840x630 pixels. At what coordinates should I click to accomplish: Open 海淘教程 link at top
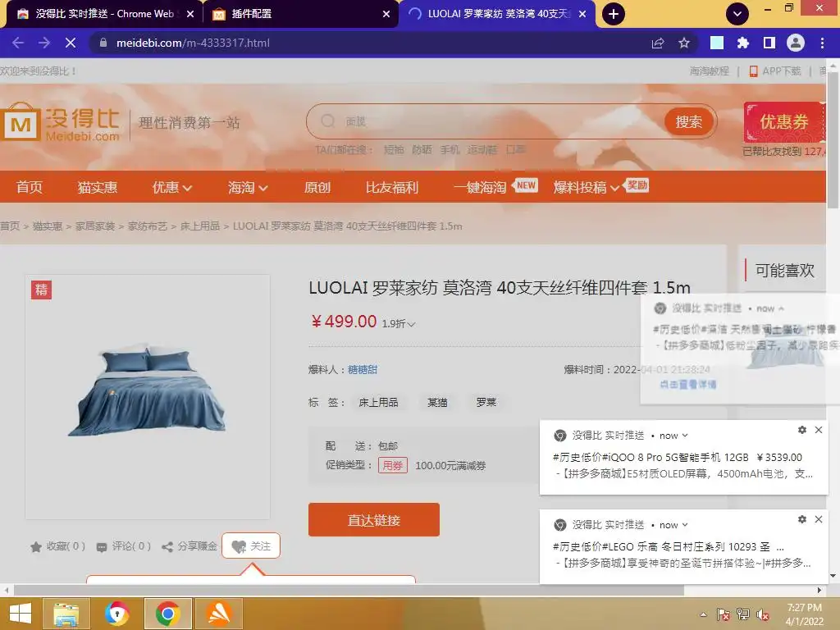(710, 71)
